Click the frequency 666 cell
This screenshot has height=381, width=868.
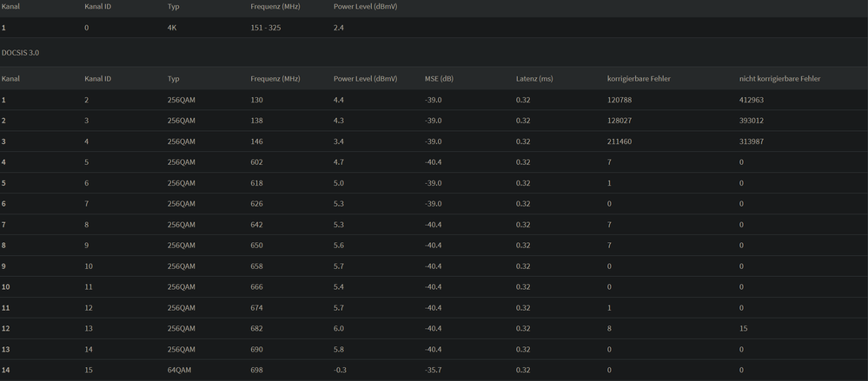click(x=256, y=287)
